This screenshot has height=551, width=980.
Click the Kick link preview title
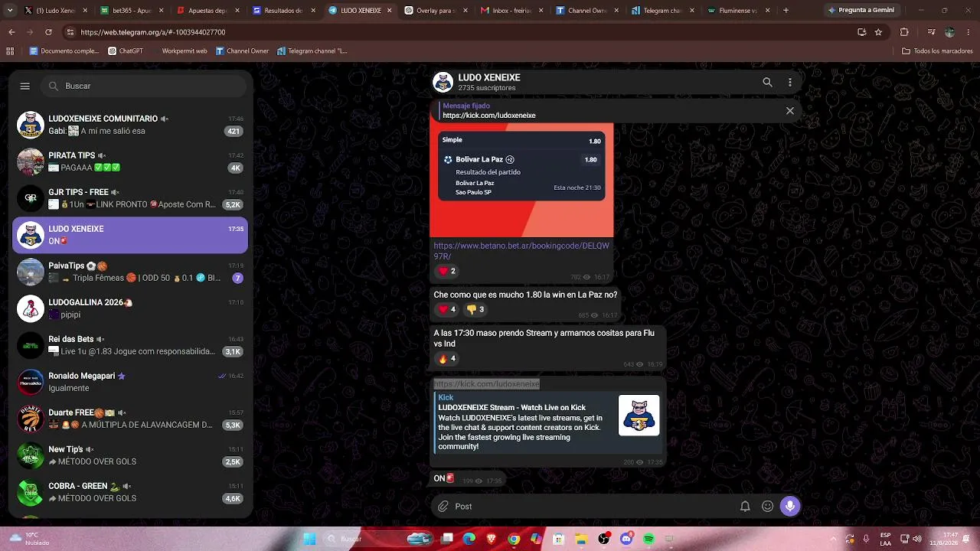(x=511, y=408)
